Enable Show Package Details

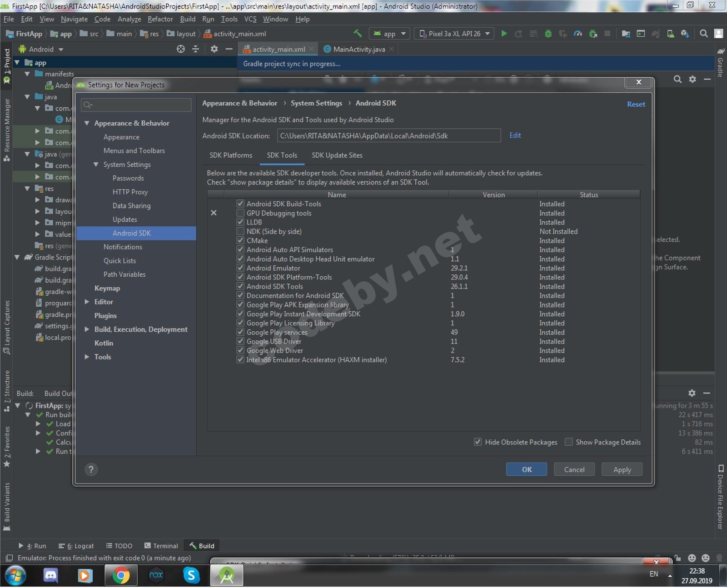pos(568,442)
